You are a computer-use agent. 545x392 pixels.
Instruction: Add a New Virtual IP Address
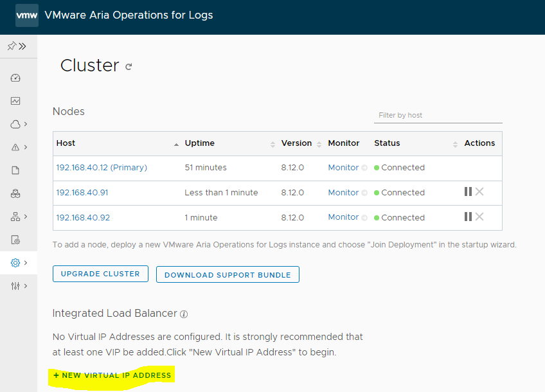pos(112,375)
